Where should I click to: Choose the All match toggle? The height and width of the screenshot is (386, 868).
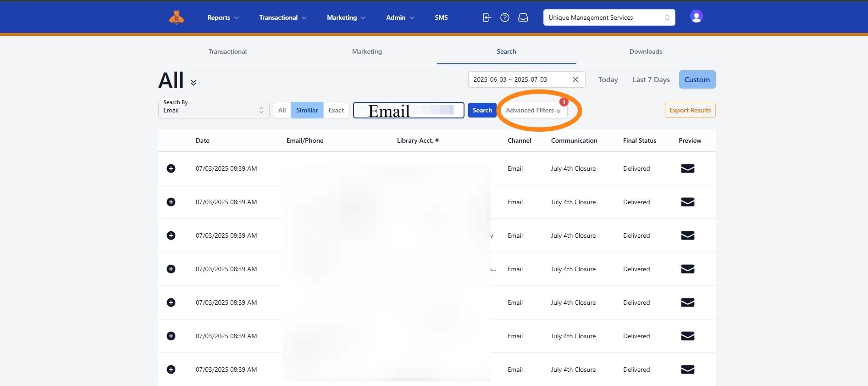coord(282,110)
